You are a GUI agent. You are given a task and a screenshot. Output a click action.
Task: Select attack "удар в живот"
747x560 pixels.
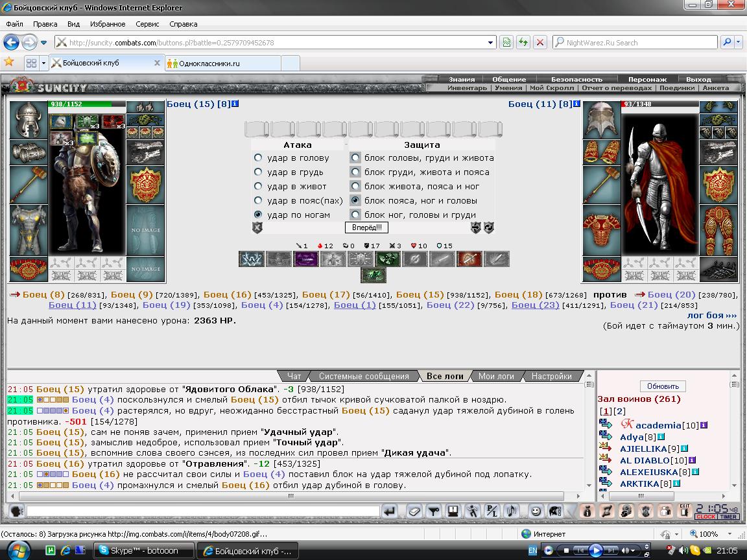(x=258, y=186)
